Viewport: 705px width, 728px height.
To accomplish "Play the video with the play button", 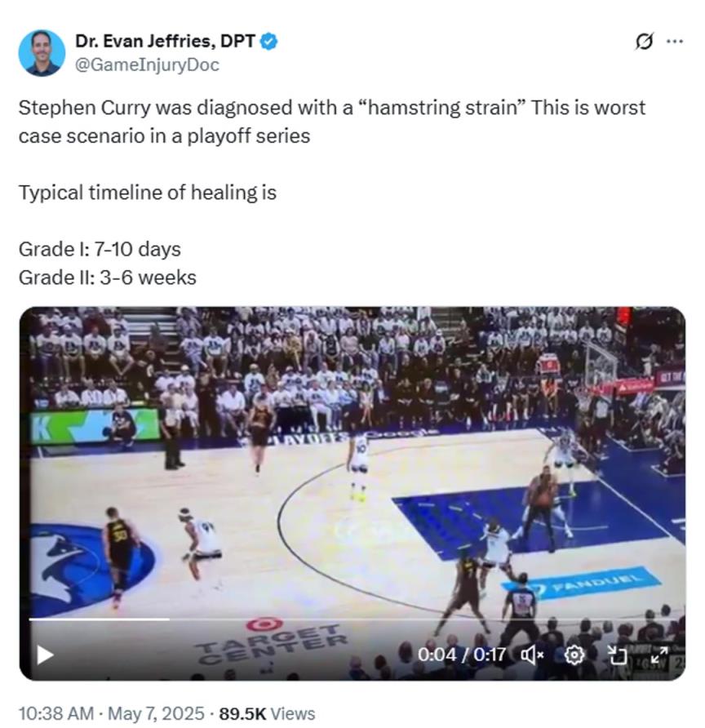I will coord(45,655).
